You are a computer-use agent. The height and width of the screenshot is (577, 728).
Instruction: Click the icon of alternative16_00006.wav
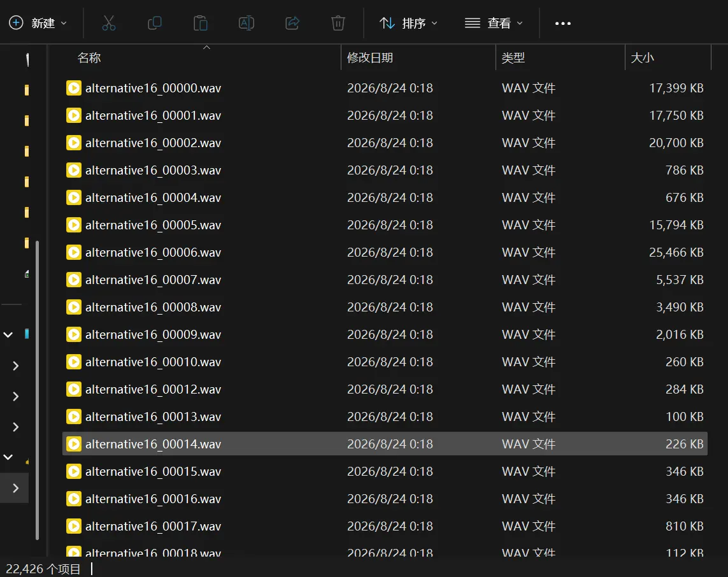point(74,252)
